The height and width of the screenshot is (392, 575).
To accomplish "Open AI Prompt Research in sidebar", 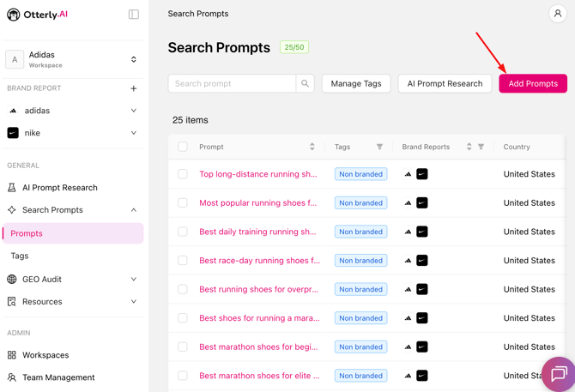I will [x=59, y=187].
